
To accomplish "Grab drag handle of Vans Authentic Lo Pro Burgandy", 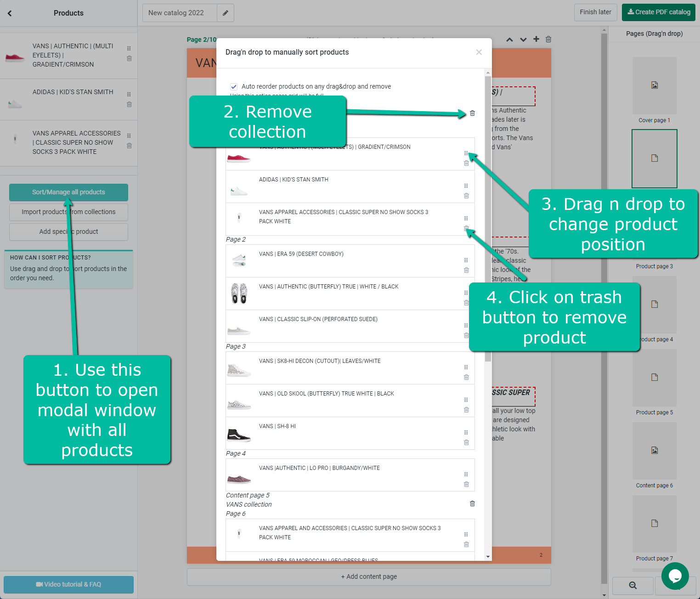I will click(466, 475).
